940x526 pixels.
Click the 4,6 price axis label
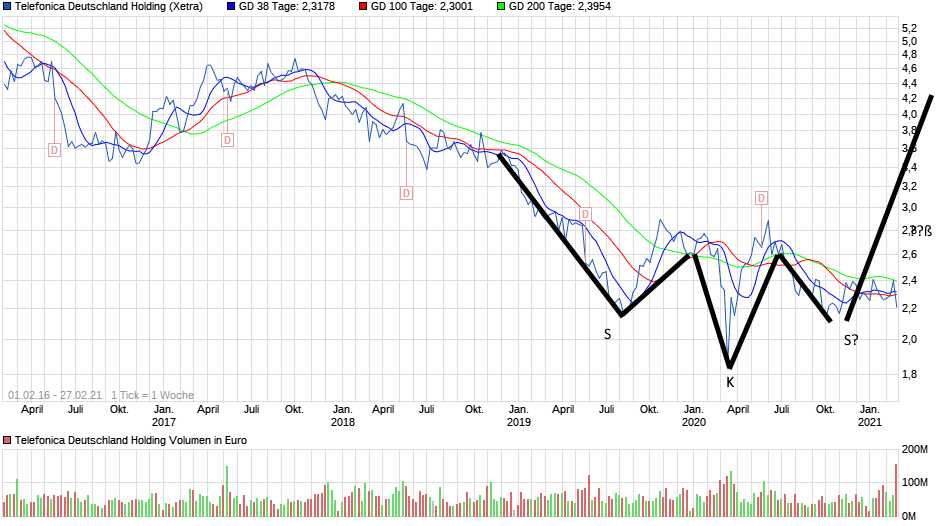[909, 68]
